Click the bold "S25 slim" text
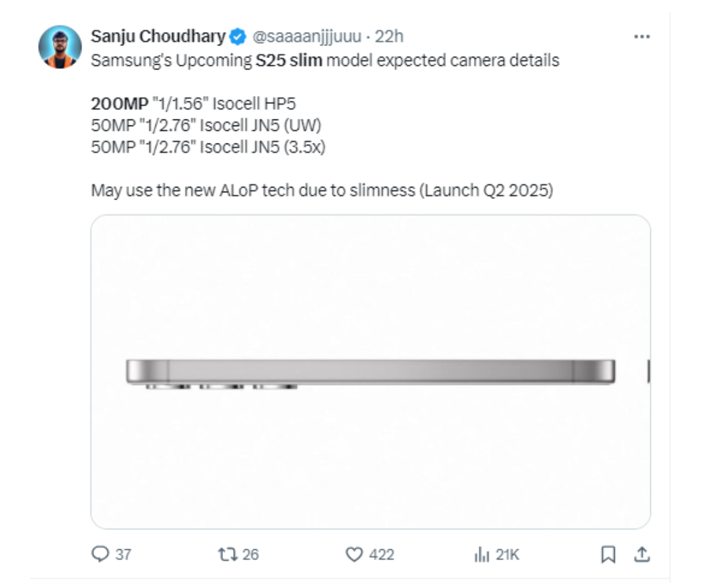 pyautogui.click(x=288, y=61)
